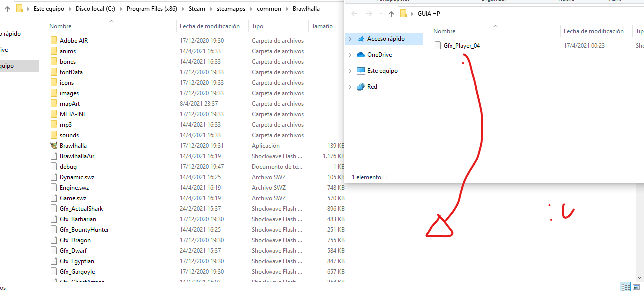Select the bones folder icon
Viewport: 644px width, 291px height.
pyautogui.click(x=54, y=61)
